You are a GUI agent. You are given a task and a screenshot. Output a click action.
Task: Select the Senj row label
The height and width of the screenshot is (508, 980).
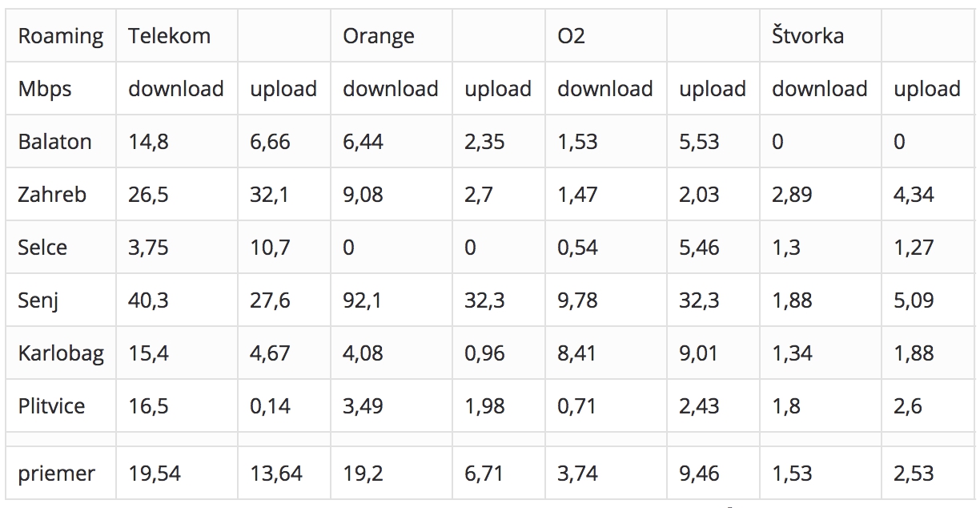(x=38, y=300)
